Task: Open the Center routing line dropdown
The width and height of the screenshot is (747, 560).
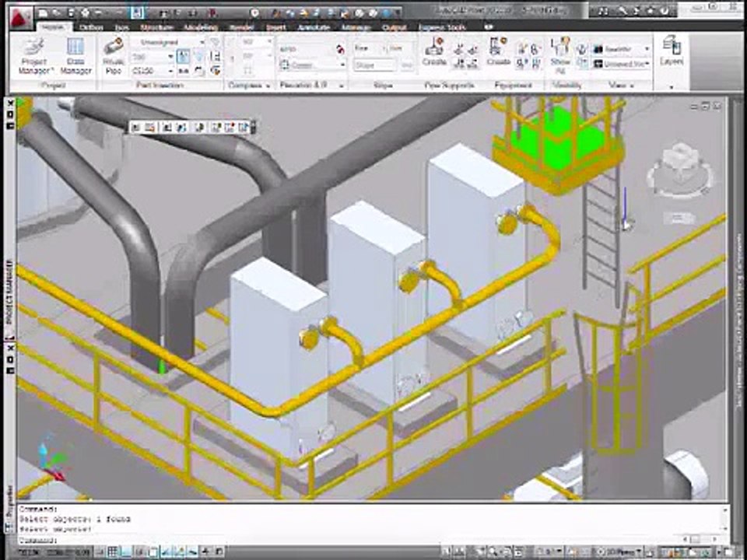Action: click(x=311, y=65)
